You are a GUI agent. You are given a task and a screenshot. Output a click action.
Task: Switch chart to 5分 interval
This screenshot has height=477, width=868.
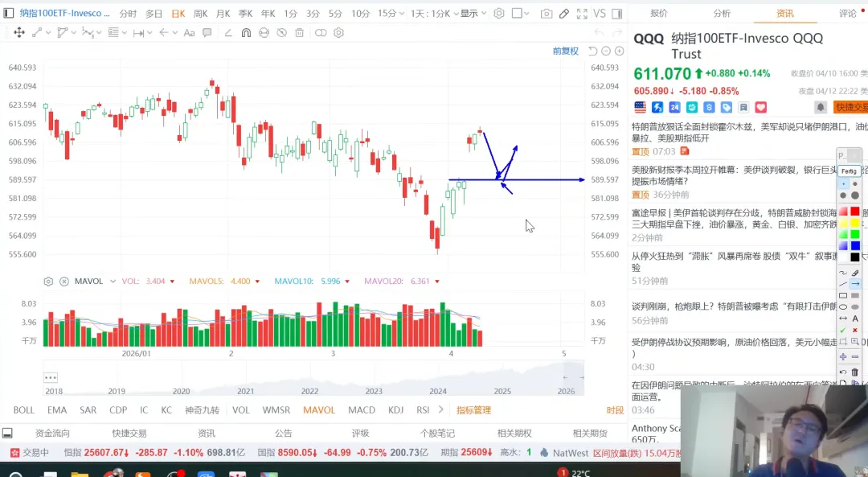click(x=335, y=14)
